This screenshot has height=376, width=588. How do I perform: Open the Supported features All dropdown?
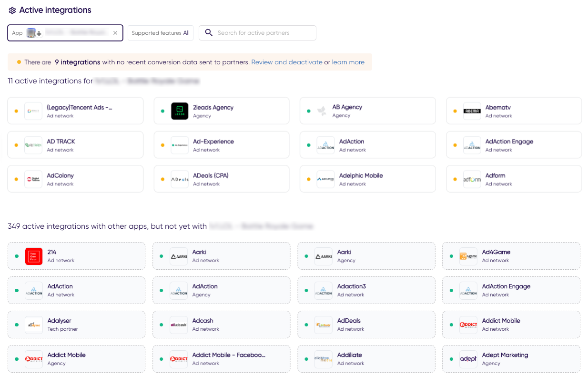pos(160,33)
